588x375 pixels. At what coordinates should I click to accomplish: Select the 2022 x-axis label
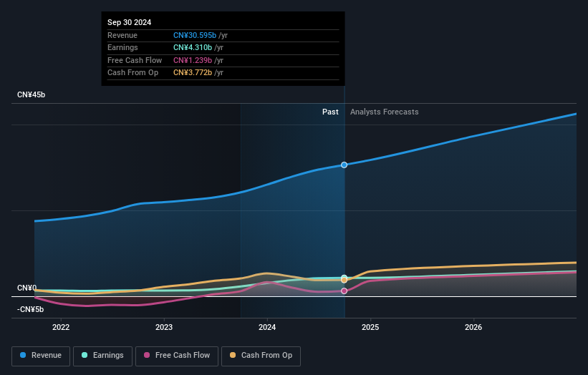click(x=61, y=328)
